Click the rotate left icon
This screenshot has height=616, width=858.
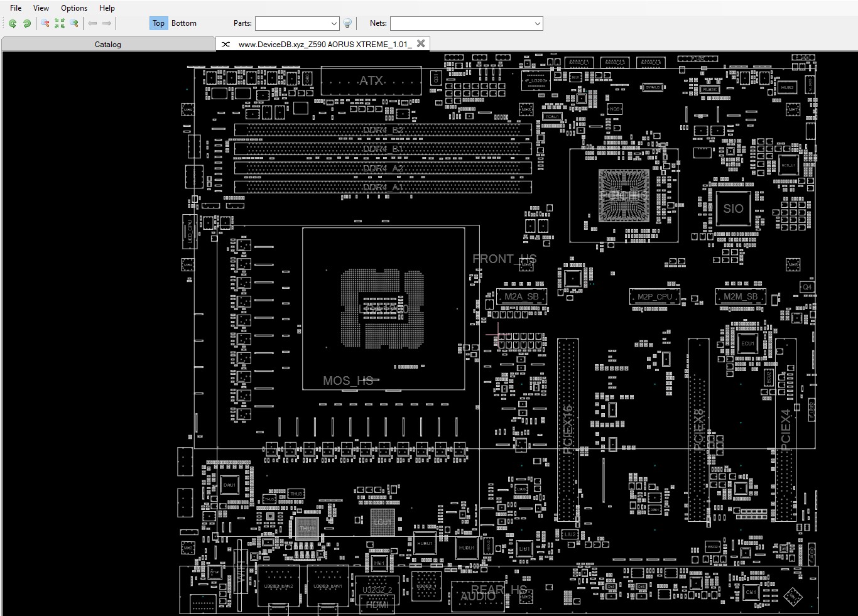pyautogui.click(x=13, y=23)
